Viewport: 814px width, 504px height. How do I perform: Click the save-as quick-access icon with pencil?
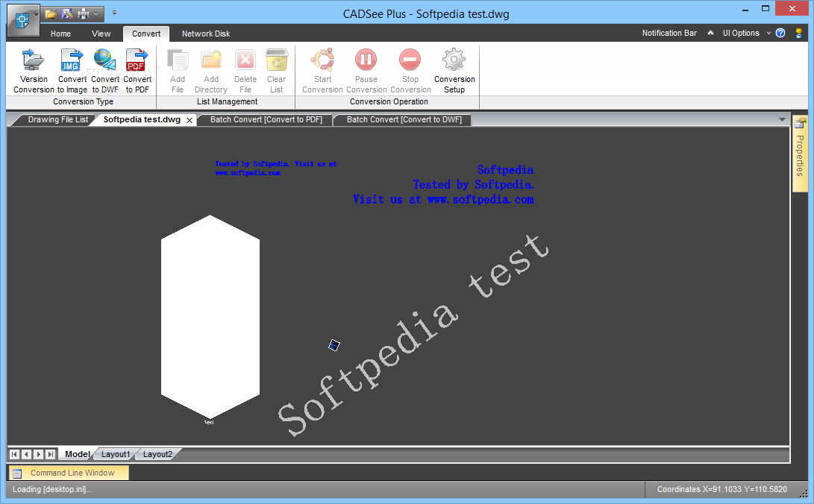(67, 14)
